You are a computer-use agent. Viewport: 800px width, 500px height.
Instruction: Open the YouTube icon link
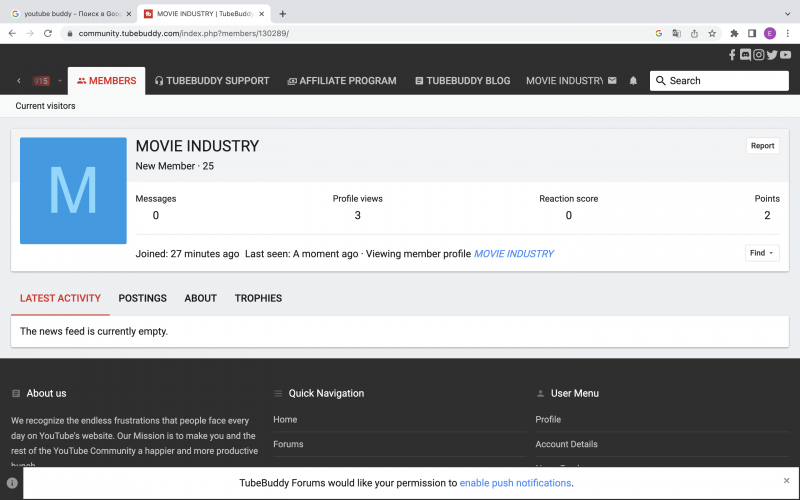[786, 55]
